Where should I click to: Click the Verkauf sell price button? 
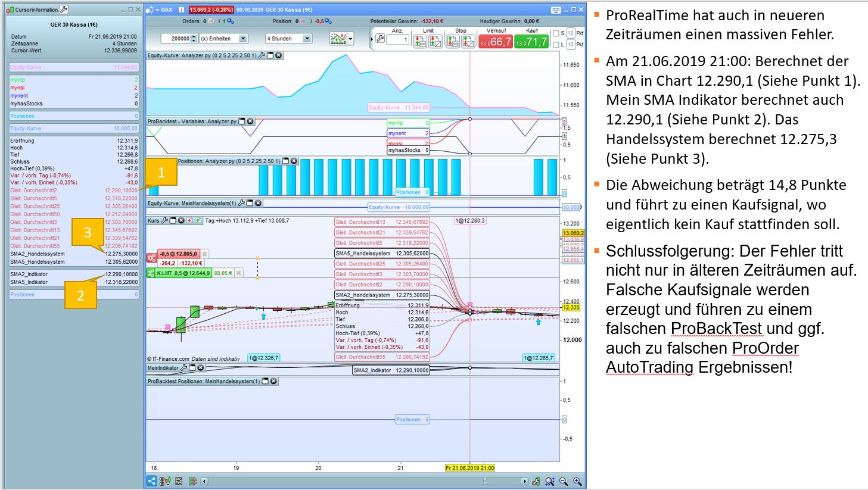[x=496, y=42]
